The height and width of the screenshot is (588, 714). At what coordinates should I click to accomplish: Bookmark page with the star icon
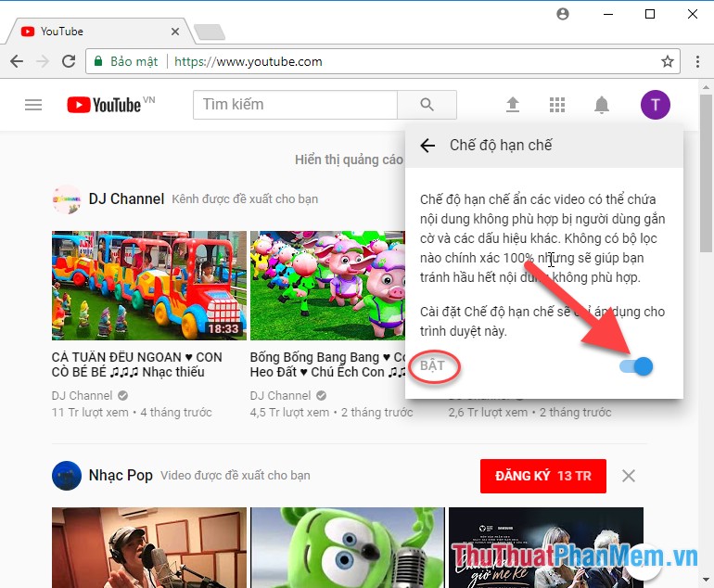667,61
